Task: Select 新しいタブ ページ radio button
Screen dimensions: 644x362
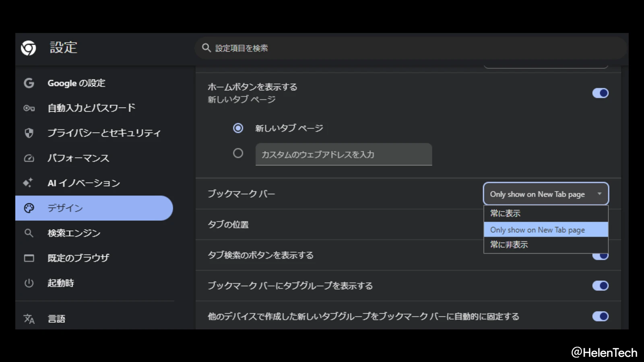Action: coord(238,128)
